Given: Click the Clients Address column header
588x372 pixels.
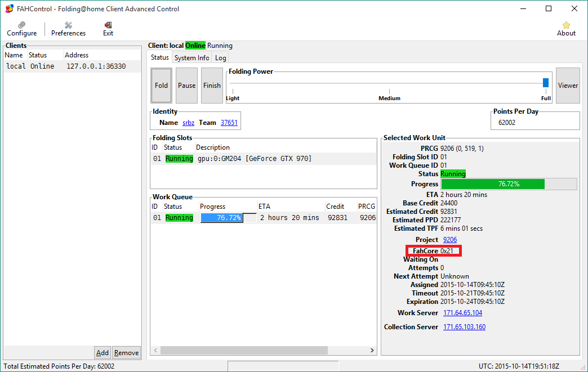Looking at the screenshot, I should pos(102,55).
